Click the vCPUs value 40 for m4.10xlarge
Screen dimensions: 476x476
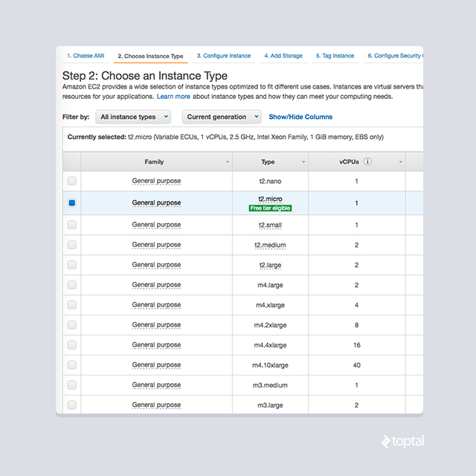tap(357, 365)
